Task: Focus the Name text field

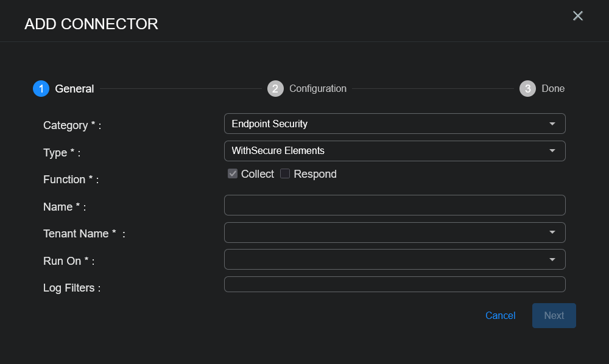Action: coord(395,205)
